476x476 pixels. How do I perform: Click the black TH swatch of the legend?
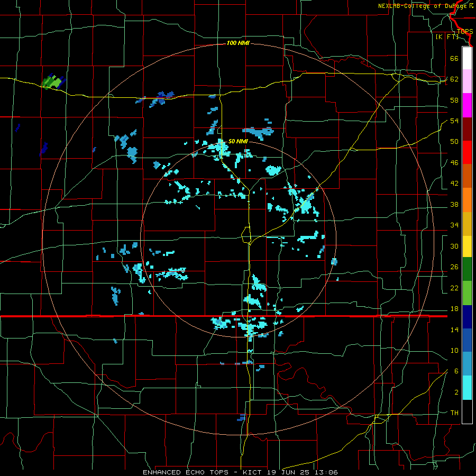pyautogui.click(x=467, y=411)
